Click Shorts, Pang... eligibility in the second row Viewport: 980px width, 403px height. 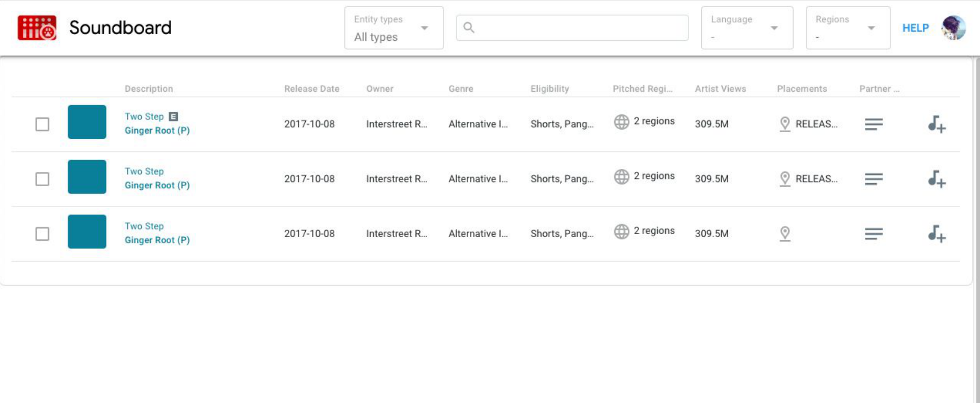pyautogui.click(x=562, y=179)
